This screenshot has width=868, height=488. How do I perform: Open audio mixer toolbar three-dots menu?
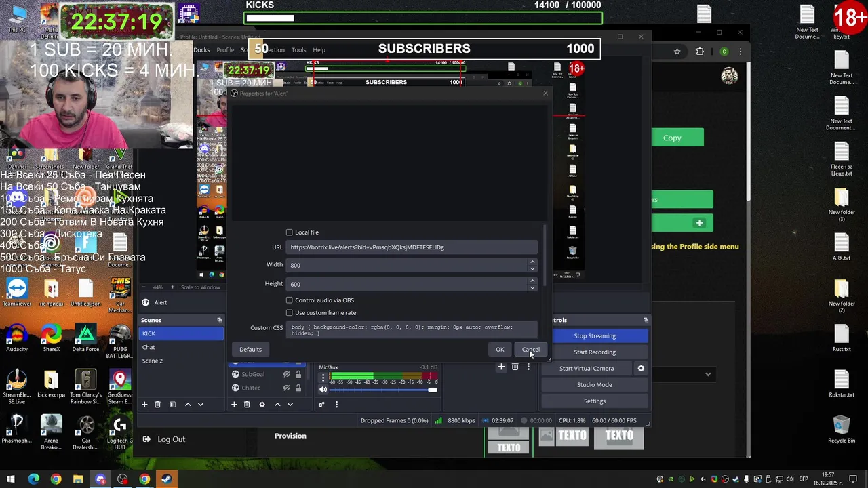[336, 405]
